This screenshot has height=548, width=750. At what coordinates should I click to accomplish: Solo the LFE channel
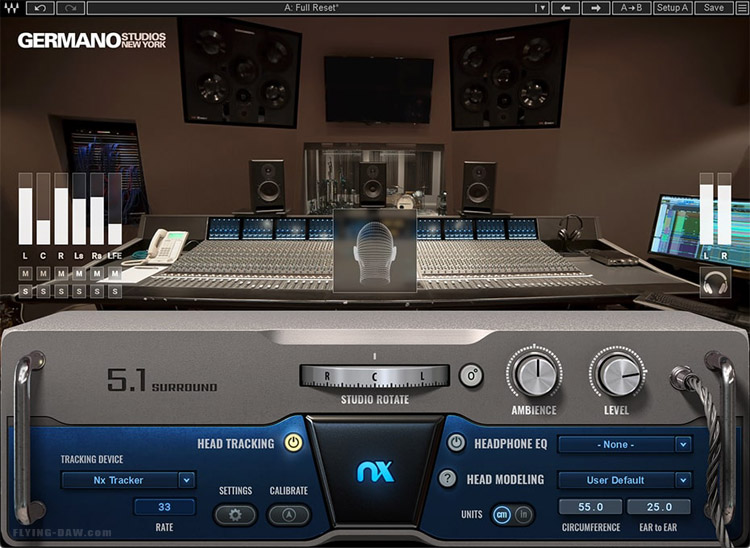point(115,291)
